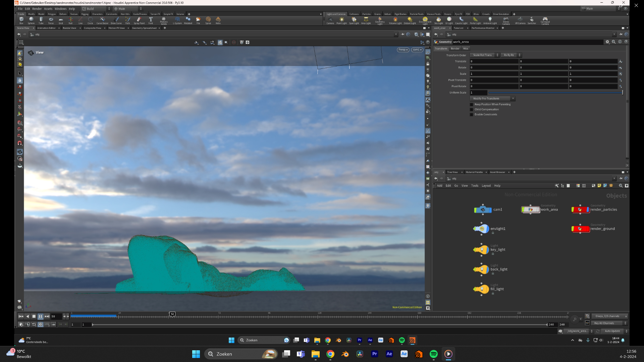Open the cam1 camera dropdown in viewport

[417, 50]
